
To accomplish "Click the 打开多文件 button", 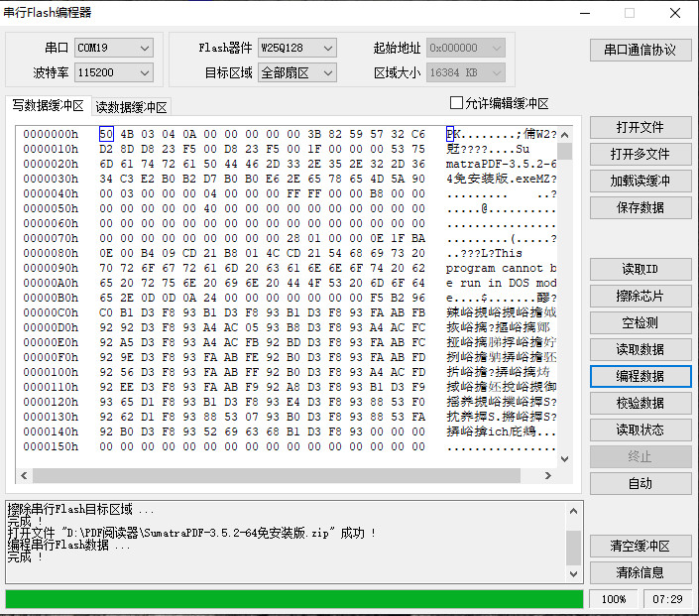I will tap(641, 155).
